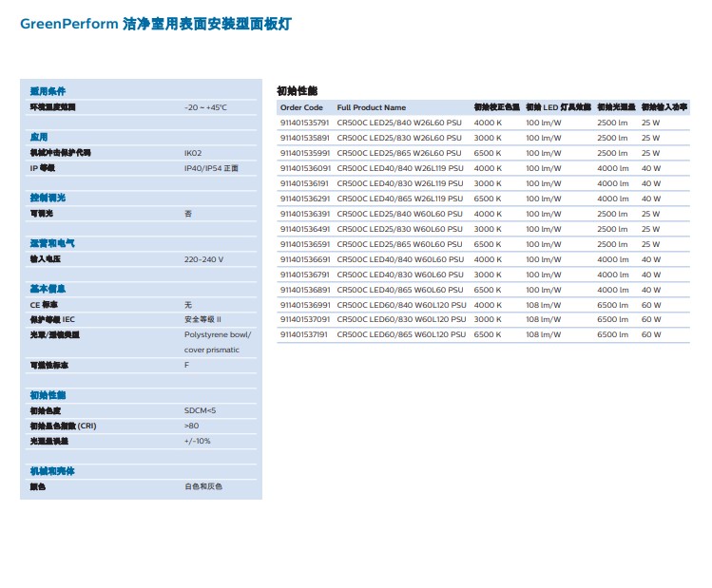712x588 pixels.
Task: Click order code 911401536491
Action: 305,229
